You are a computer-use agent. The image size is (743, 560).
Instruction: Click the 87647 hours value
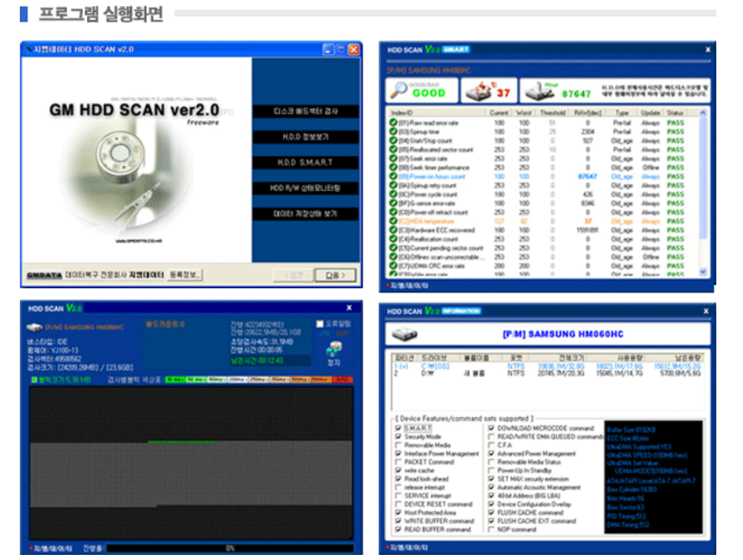pyautogui.click(x=577, y=94)
